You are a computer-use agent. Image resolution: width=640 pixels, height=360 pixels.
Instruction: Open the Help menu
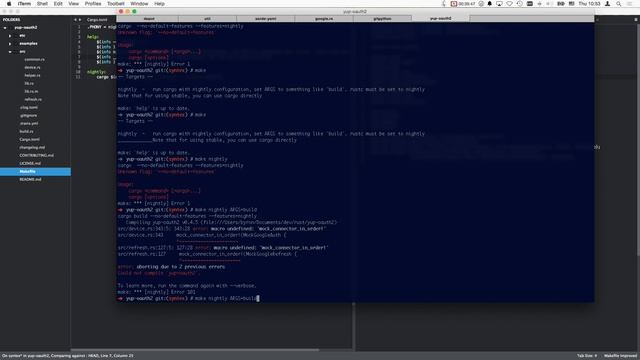click(159, 4)
